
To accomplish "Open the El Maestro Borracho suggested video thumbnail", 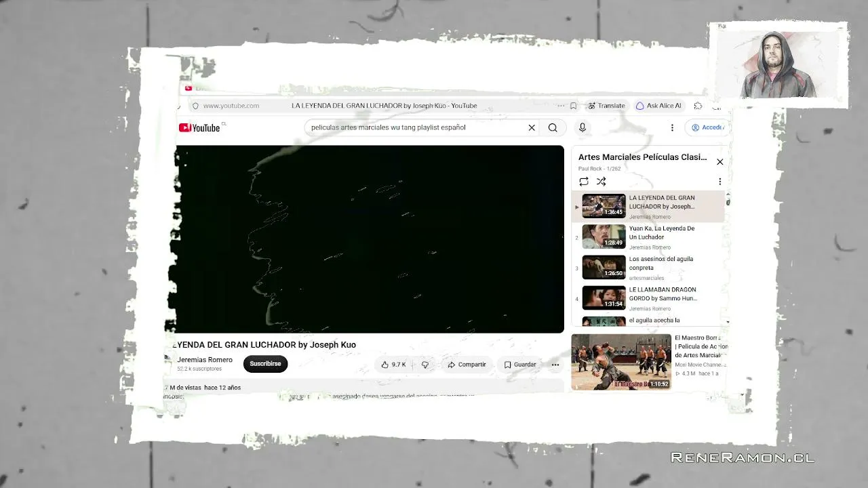I will [x=621, y=362].
